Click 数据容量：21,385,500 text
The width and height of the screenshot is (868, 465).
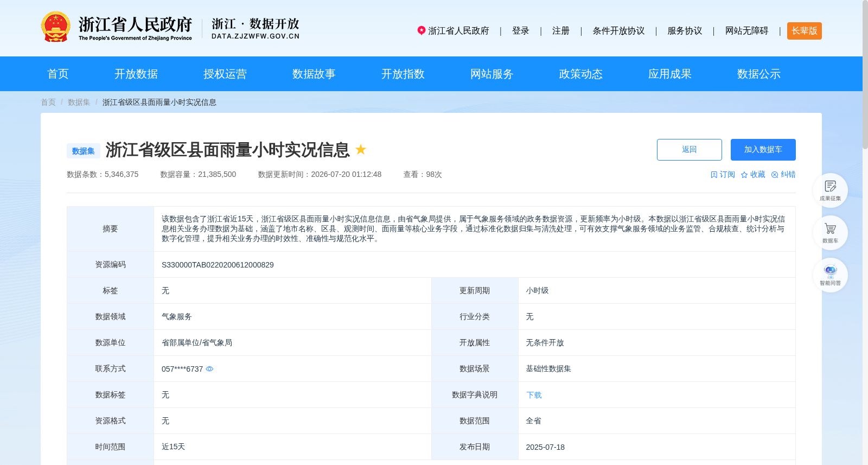click(x=198, y=175)
